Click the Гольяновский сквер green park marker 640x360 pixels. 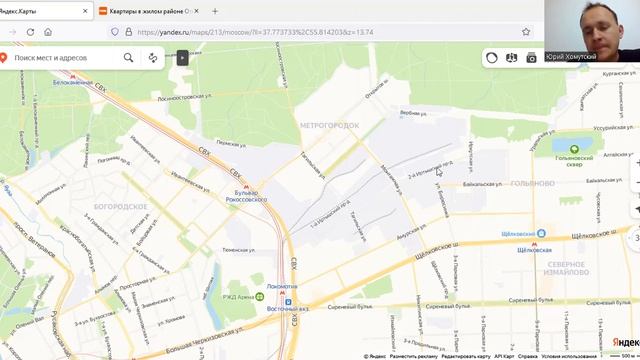coord(574,149)
